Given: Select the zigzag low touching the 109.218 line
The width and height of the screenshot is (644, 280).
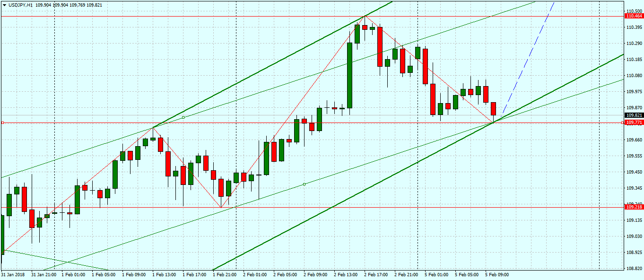Looking at the screenshot, I should (221, 207).
